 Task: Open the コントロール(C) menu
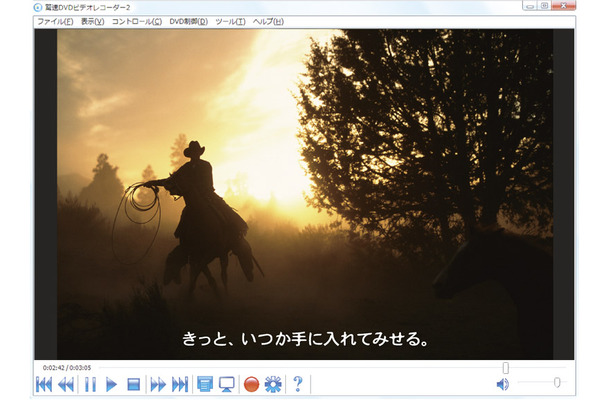coord(137,21)
